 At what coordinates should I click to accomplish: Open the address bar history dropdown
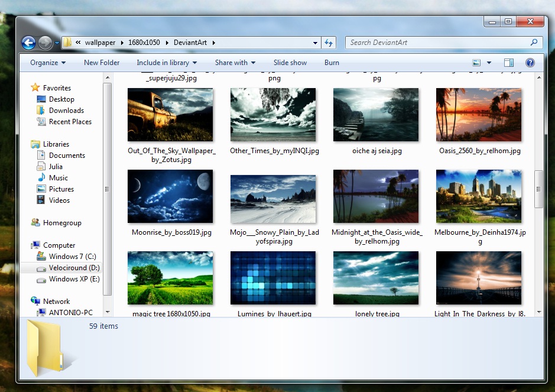(x=315, y=43)
